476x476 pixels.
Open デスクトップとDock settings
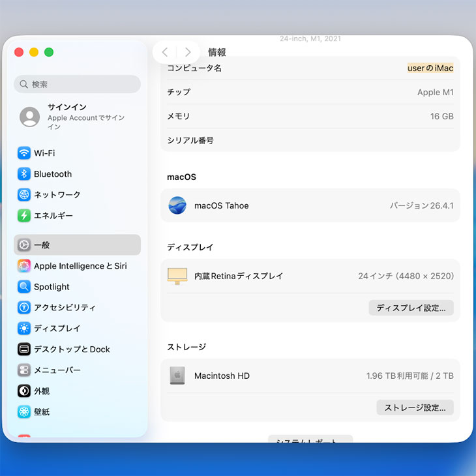[x=72, y=350]
